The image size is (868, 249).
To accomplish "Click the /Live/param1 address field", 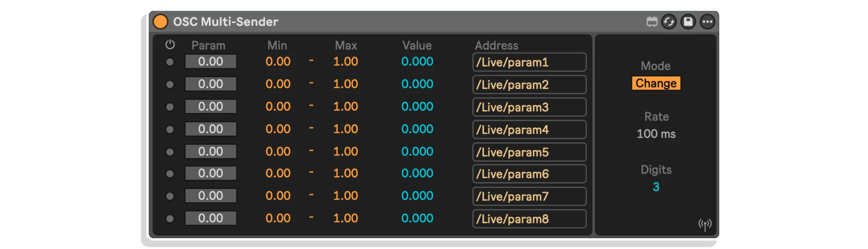I will (529, 62).
